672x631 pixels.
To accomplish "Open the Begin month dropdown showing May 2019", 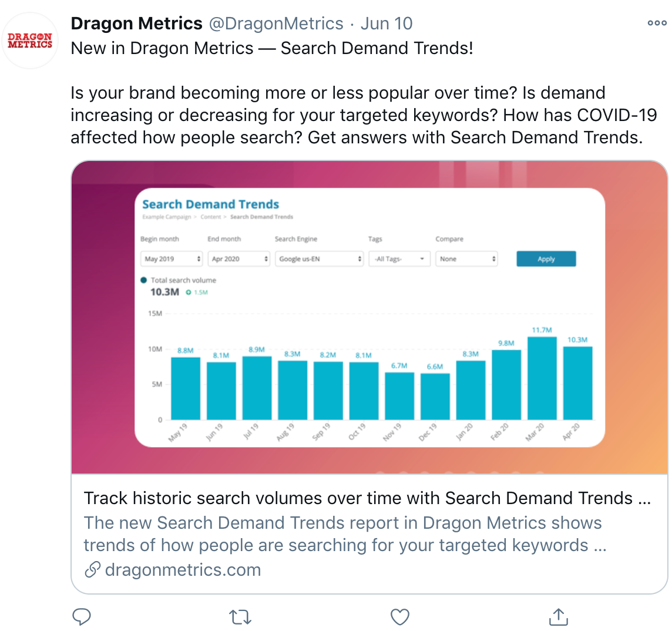I will click(x=172, y=259).
